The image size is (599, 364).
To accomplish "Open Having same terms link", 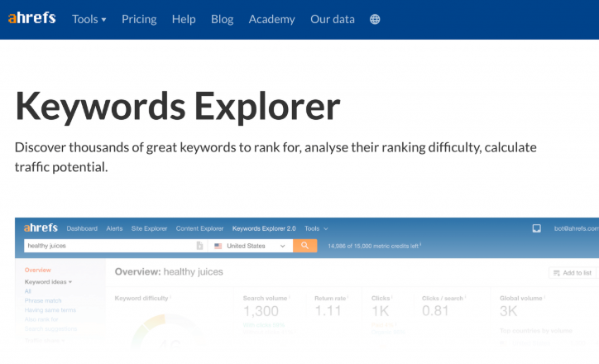I will tap(50, 309).
